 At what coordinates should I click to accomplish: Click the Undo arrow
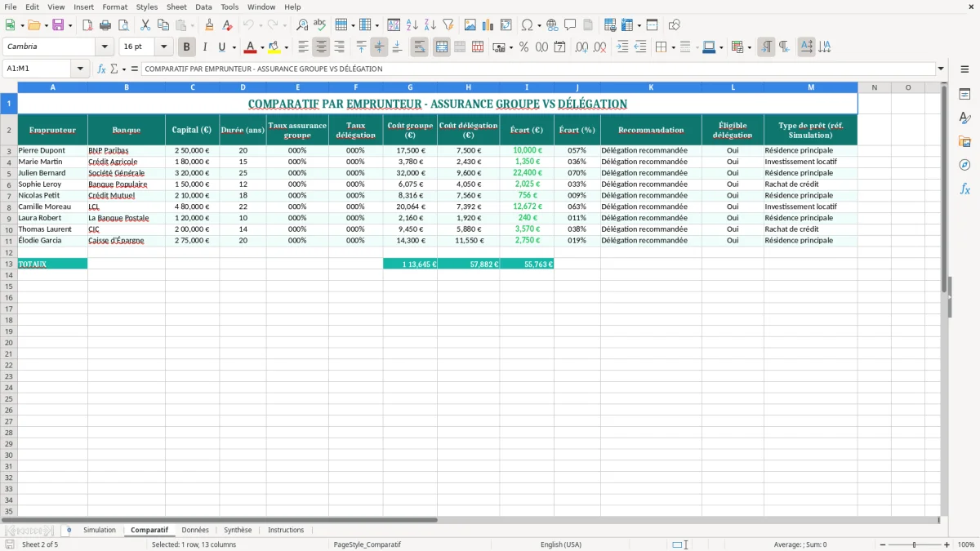point(248,25)
